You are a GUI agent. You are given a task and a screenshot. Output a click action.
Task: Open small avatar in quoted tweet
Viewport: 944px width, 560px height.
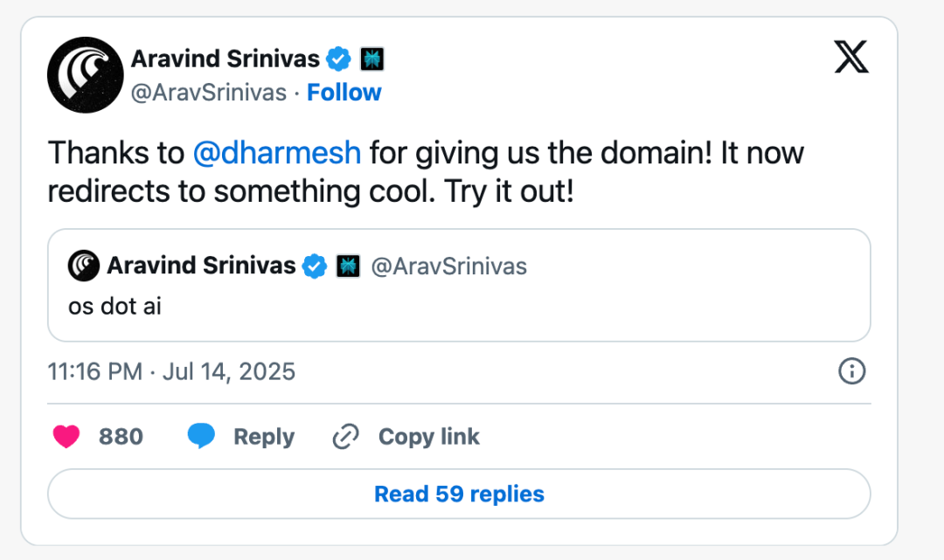point(84,266)
